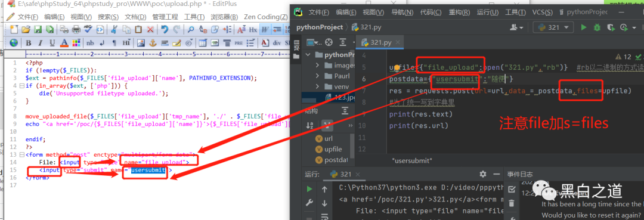This screenshot has height=220, width=644.
Task: Go down the stack trace arrow
Action: coord(324,203)
